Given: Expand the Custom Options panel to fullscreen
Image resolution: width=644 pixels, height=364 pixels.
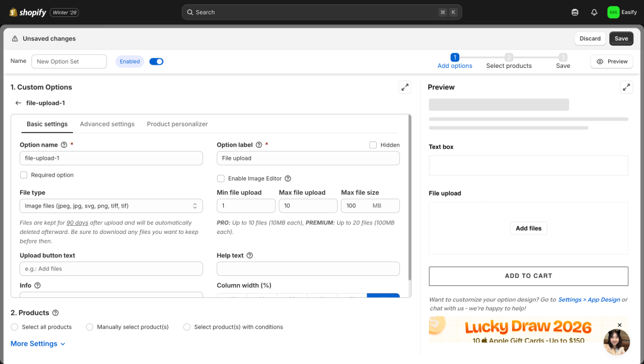Looking at the screenshot, I should click(405, 87).
